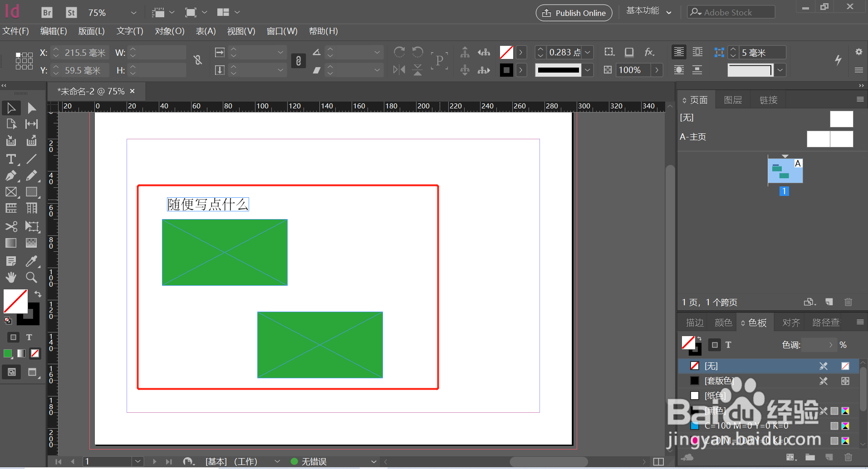Swap fill and stroke arrow in toolbox
Viewport: 868px width, 469px height.
pos(38,294)
